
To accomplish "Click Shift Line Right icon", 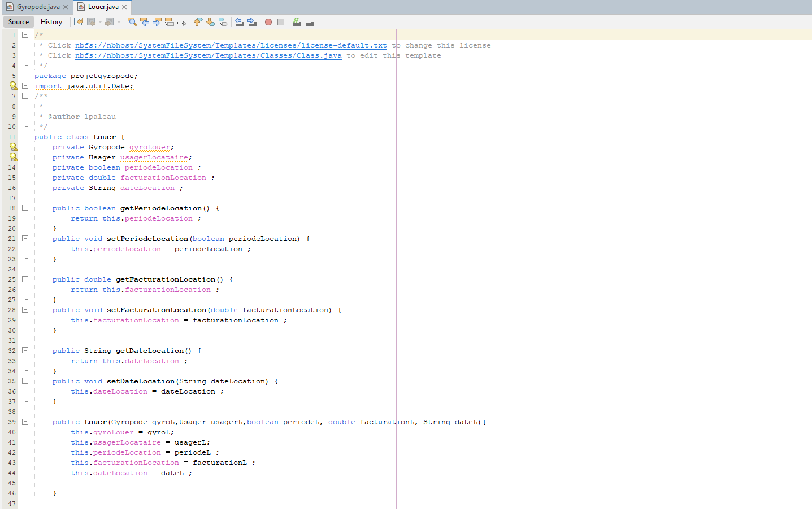I will pos(252,22).
